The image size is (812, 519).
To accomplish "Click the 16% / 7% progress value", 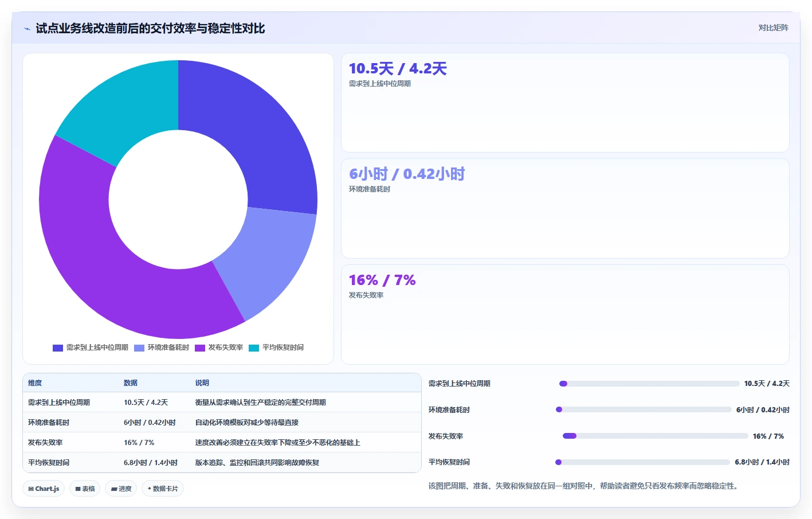I will click(x=768, y=436).
